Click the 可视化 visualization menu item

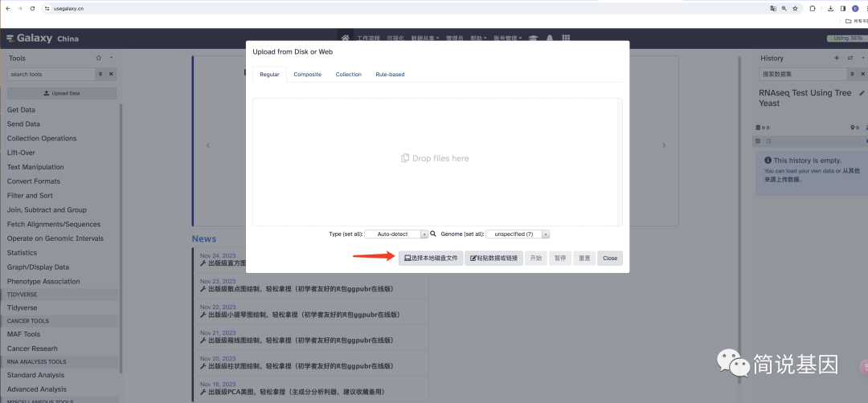point(395,39)
